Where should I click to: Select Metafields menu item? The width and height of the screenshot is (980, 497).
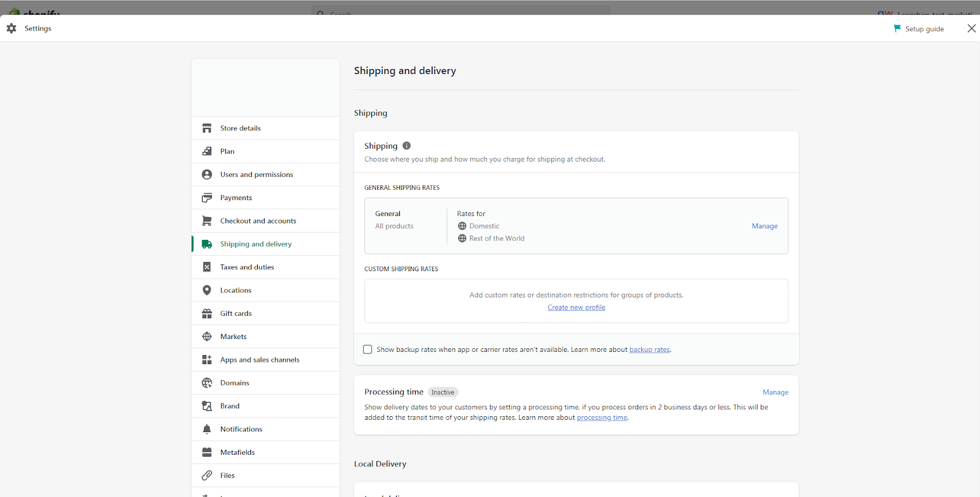(266, 452)
